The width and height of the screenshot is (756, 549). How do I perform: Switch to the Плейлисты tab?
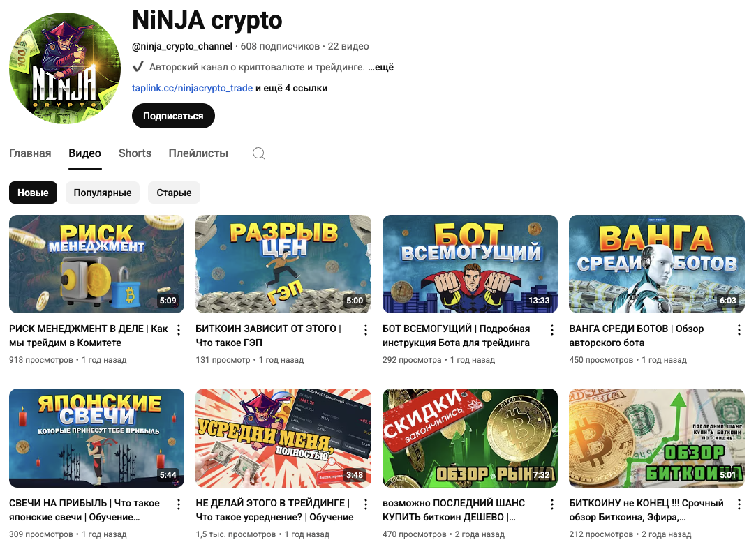point(198,153)
